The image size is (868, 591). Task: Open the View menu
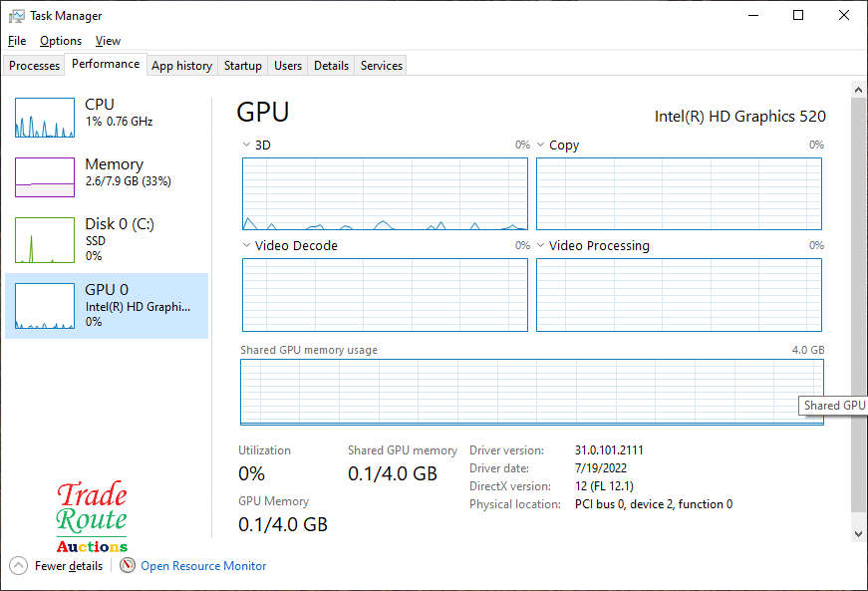108,41
